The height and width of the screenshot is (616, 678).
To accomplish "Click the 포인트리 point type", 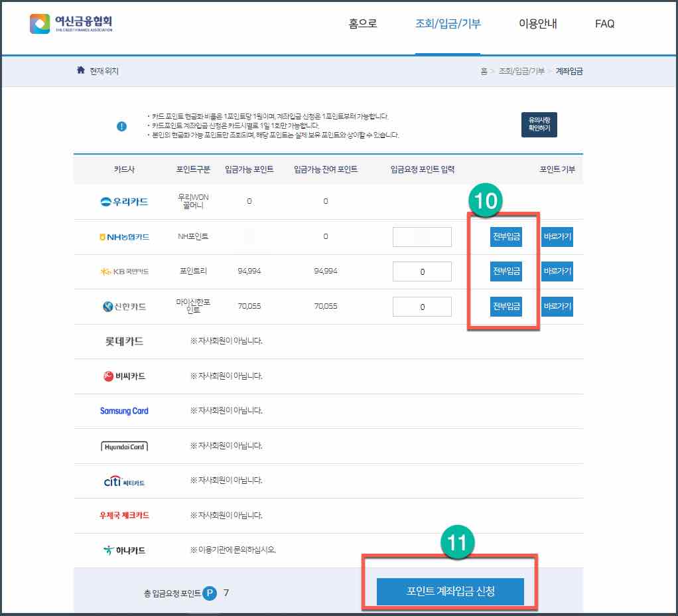I will [x=193, y=271].
